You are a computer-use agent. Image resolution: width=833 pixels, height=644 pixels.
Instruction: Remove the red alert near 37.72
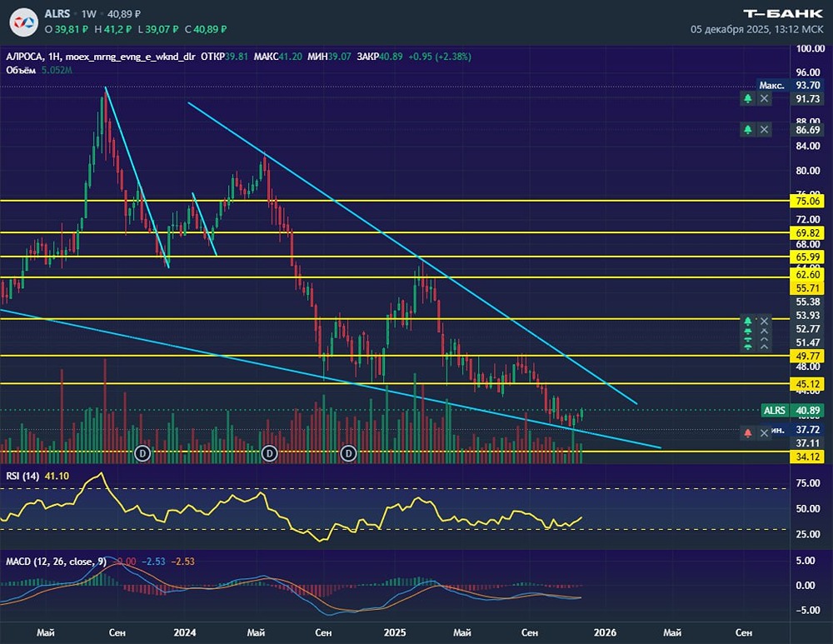click(x=765, y=433)
